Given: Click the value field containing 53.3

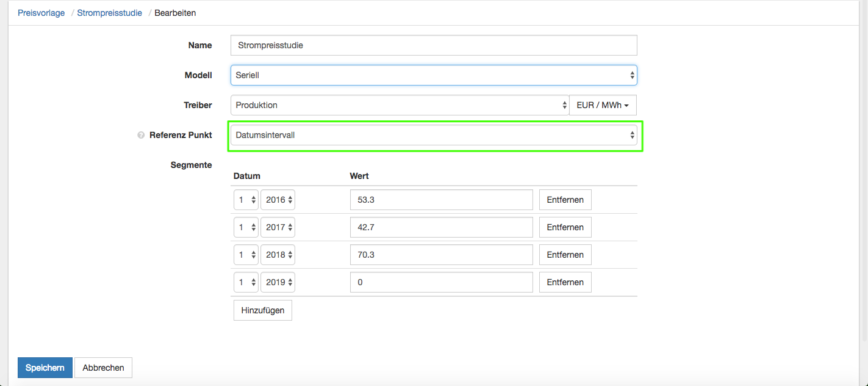Looking at the screenshot, I should coord(442,200).
